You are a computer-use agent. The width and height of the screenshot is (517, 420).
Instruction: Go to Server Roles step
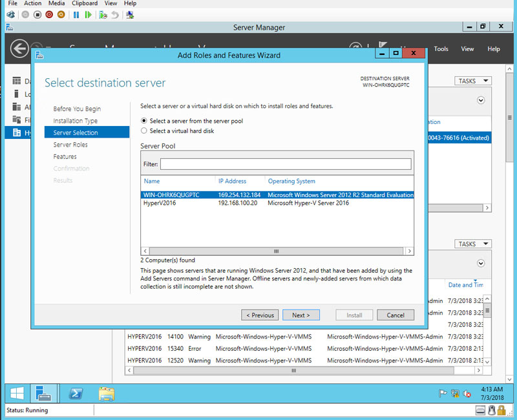coord(70,144)
